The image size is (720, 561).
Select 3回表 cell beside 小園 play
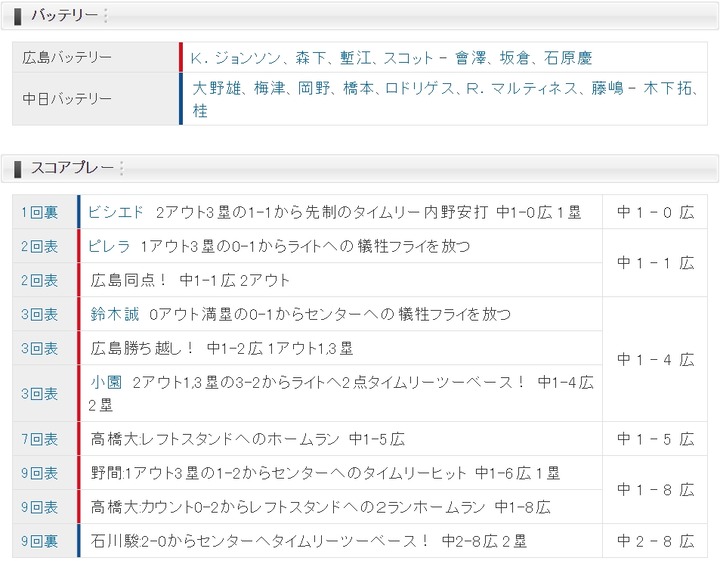[x=45, y=393]
